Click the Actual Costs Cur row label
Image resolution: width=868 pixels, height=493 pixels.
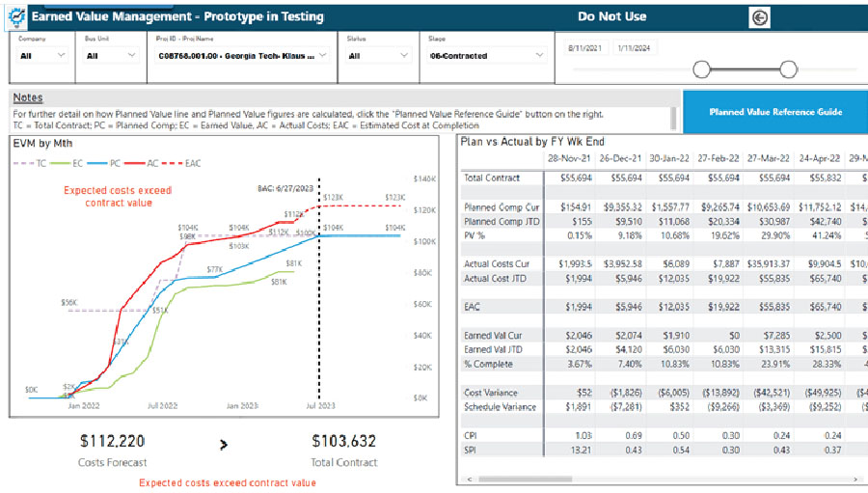[497, 264]
